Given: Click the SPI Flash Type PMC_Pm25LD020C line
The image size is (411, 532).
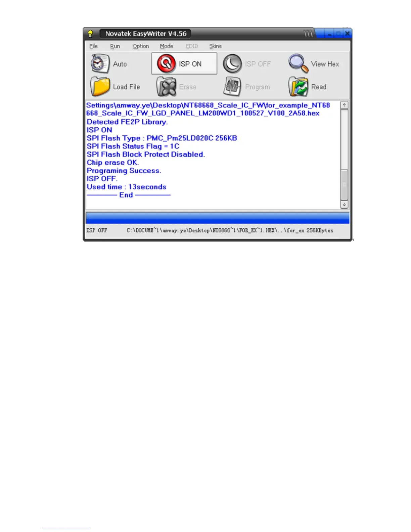Looking at the screenshot, I should coord(162,138).
